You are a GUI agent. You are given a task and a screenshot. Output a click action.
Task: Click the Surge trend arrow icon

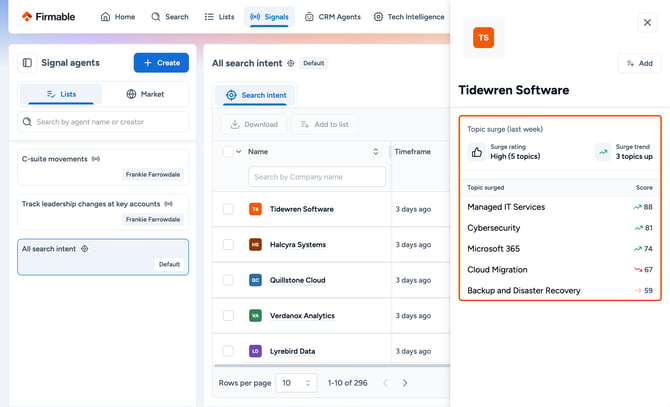pyautogui.click(x=603, y=152)
